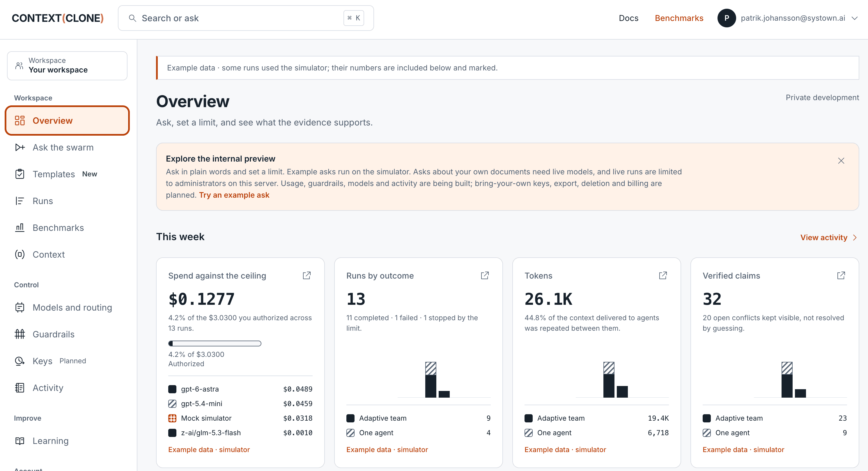Click the gpt-6-astra legend swatch
The width and height of the screenshot is (868, 471).
(172, 389)
